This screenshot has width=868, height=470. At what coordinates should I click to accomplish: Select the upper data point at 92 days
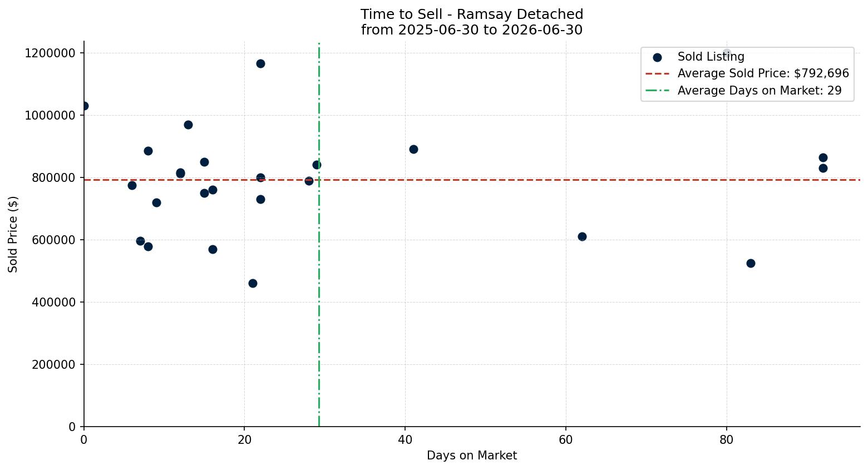[823, 157]
